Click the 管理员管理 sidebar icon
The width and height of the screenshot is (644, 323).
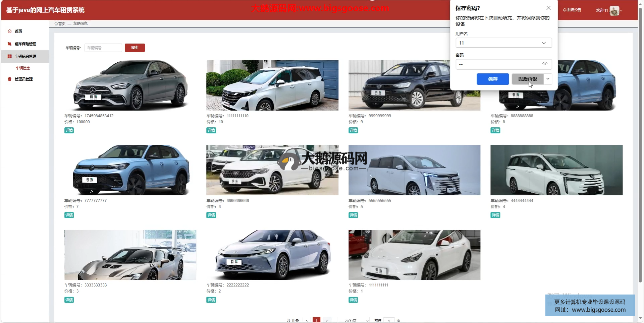pos(10,79)
